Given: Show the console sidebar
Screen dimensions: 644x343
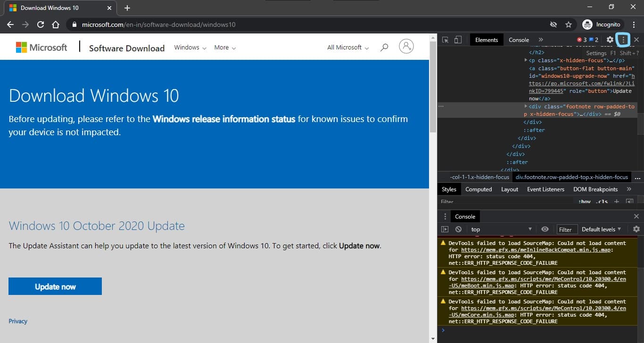Looking at the screenshot, I should pyautogui.click(x=445, y=229).
